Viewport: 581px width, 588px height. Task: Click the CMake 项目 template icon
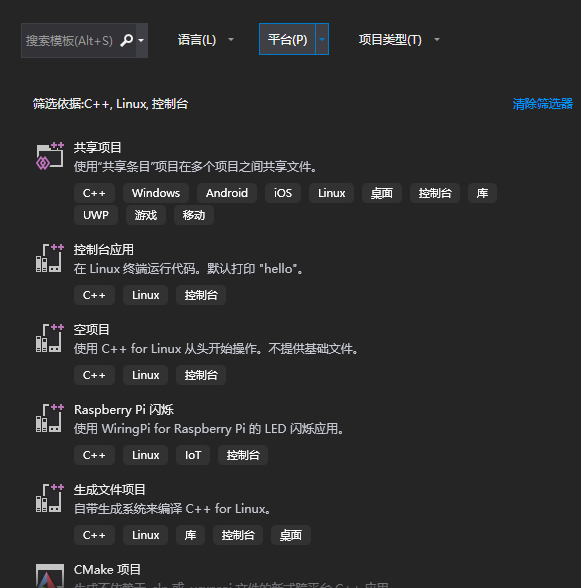pos(50,576)
